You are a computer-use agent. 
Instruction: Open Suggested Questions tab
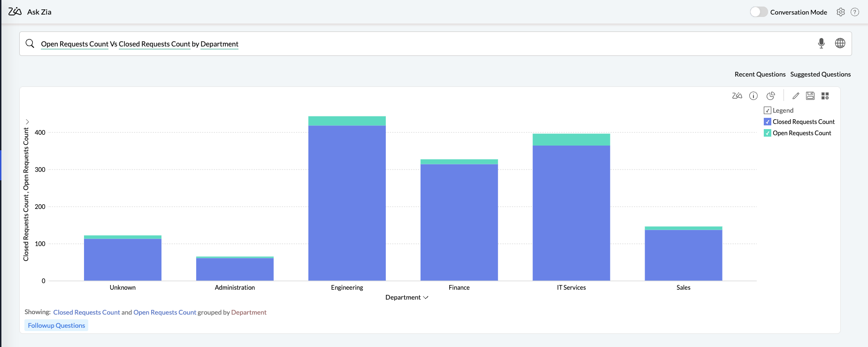pyautogui.click(x=820, y=74)
